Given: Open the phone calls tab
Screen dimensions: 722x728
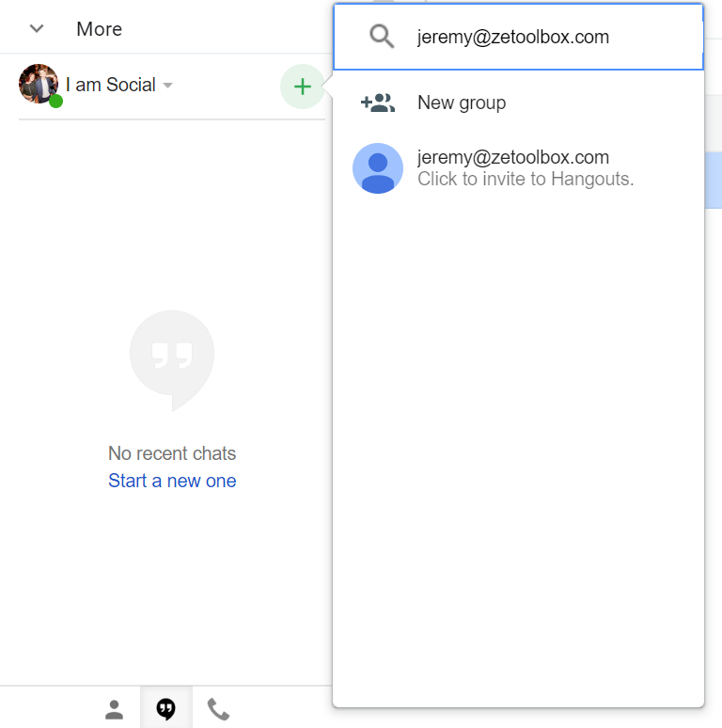Looking at the screenshot, I should tap(218, 709).
